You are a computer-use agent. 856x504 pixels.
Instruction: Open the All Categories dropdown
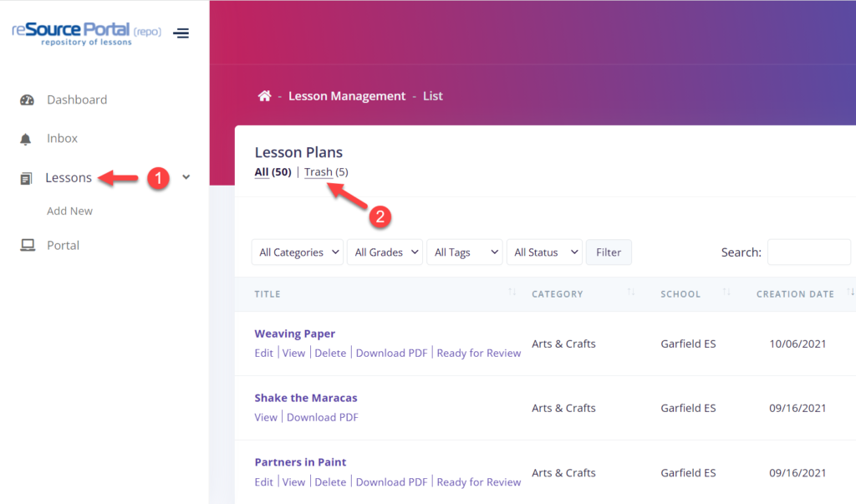click(297, 252)
